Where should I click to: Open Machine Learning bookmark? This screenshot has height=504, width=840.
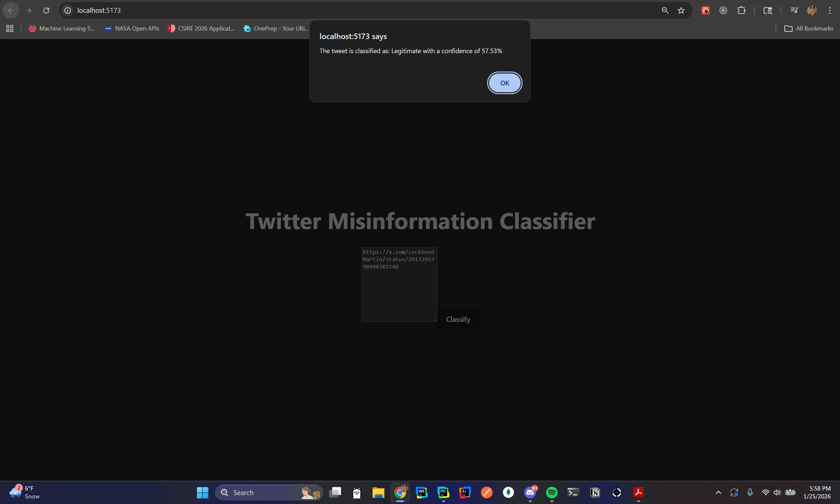tap(62, 29)
